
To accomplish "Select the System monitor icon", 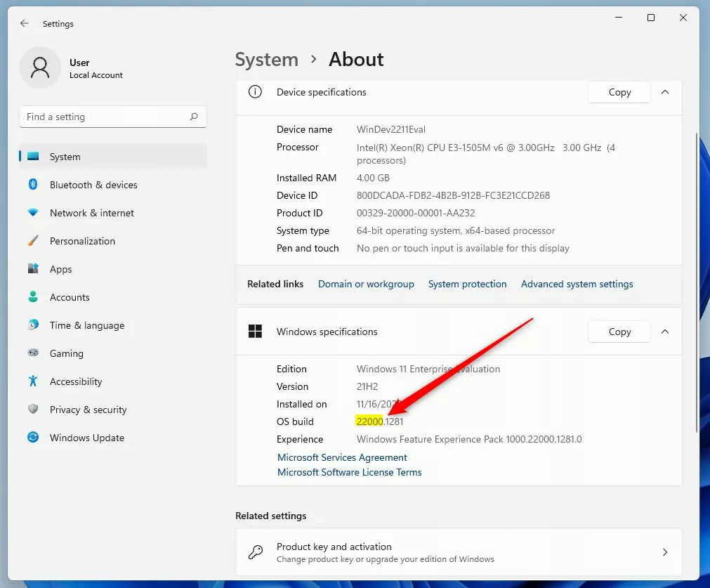I will pyautogui.click(x=33, y=156).
